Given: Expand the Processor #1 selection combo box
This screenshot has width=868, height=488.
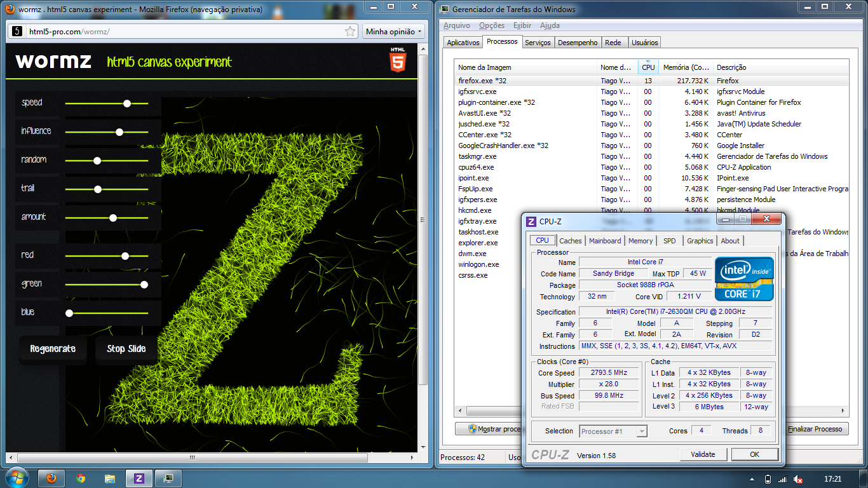Looking at the screenshot, I should [613, 431].
